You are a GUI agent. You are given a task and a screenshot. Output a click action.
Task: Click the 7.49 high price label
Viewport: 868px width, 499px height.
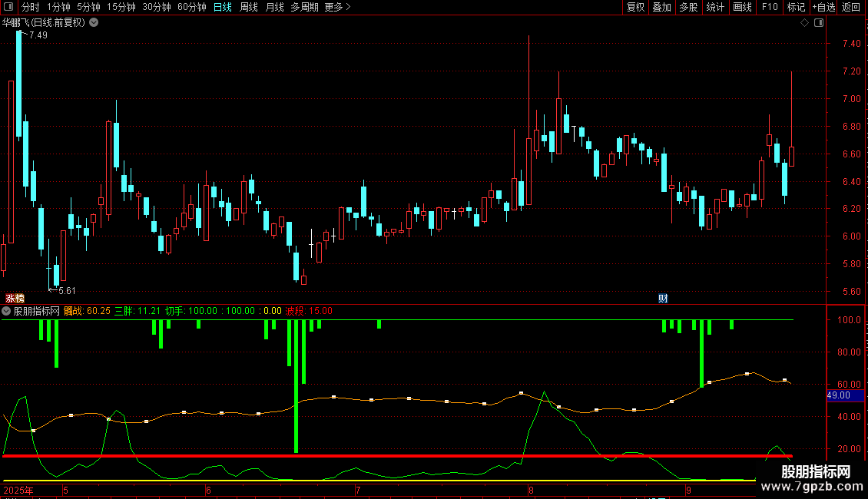(38, 35)
